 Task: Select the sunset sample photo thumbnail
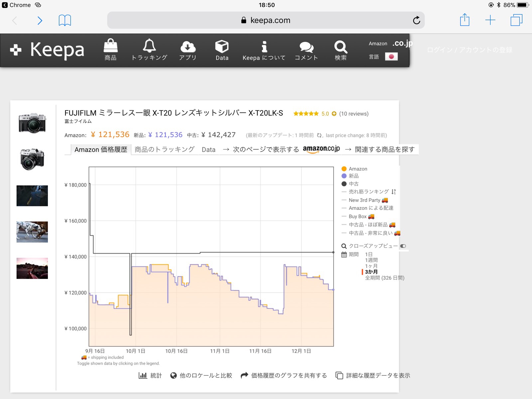32,268
